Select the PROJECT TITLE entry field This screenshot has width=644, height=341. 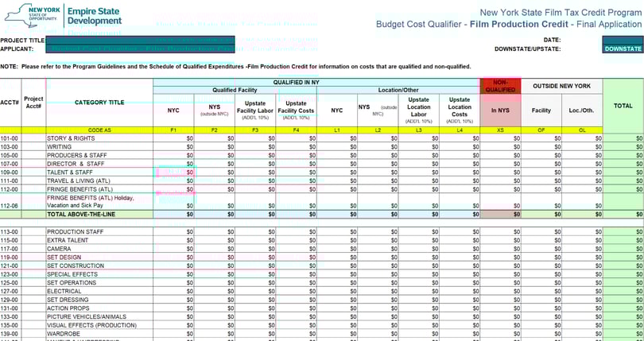(141, 41)
